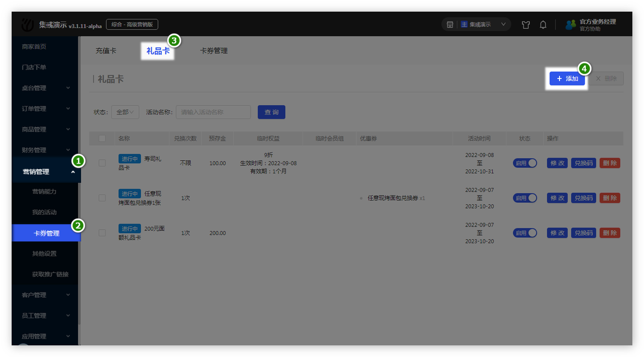Click the app logo in the header
Screen dimensions: 644x357
pos(28,25)
